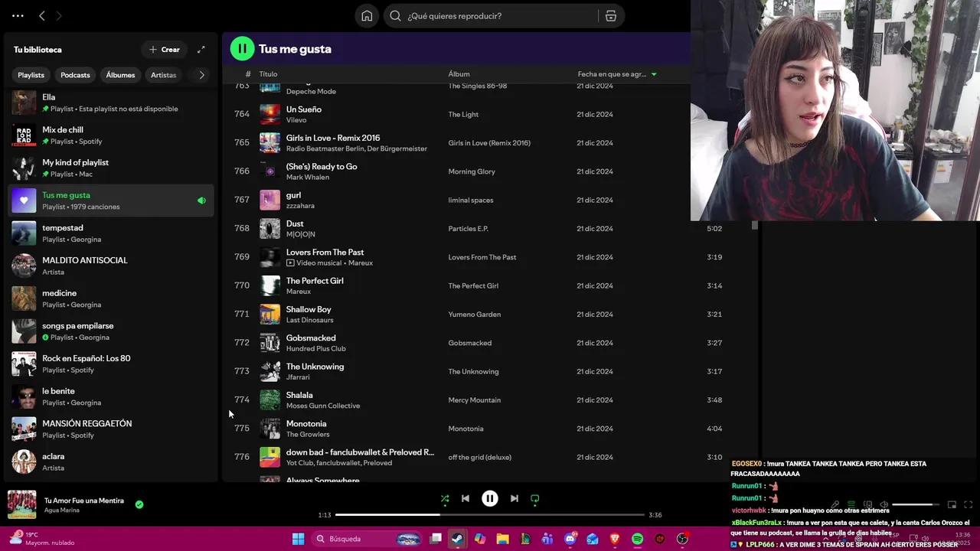Sort by Fecha en que se agregó arrow
Screen dimensions: 980x551
pyautogui.click(x=653, y=74)
